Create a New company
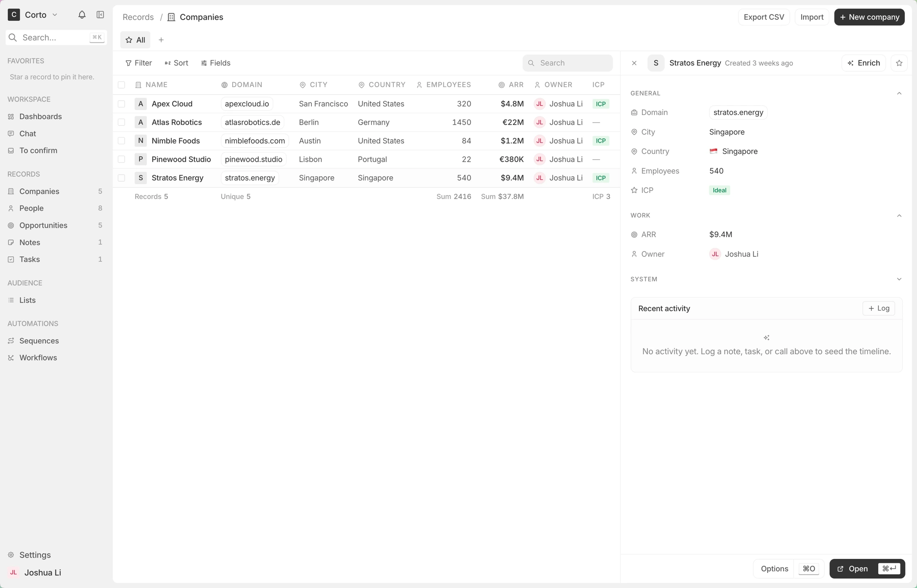917x588 pixels. (x=869, y=17)
